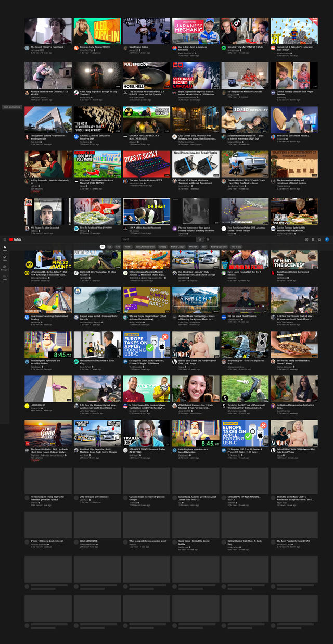333x644 pixels.
Task: Open Subscriptions in the sidebar
Action: (5, 268)
